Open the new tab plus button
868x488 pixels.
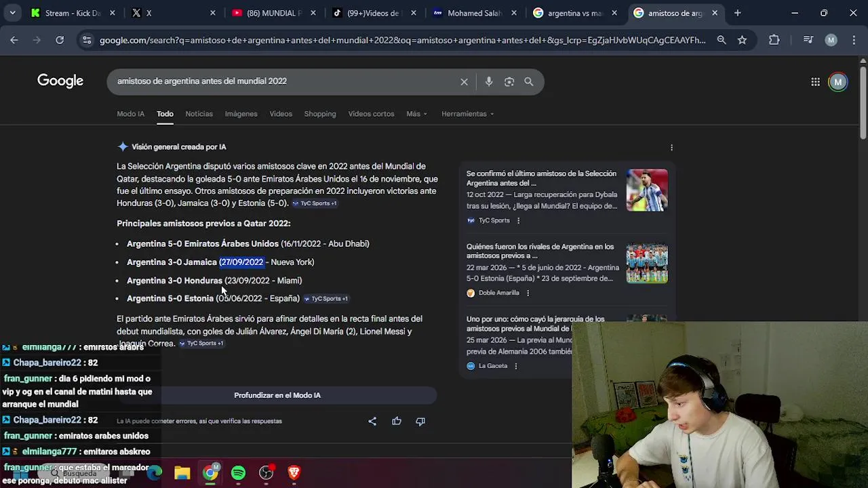click(x=737, y=13)
